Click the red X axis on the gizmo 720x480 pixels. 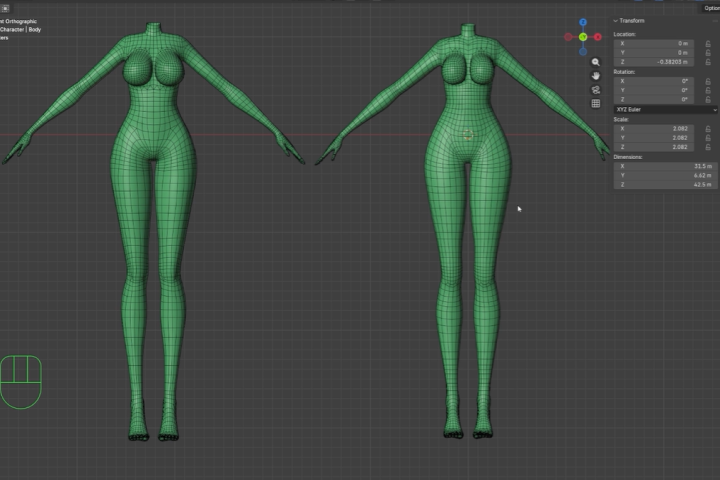coord(597,37)
